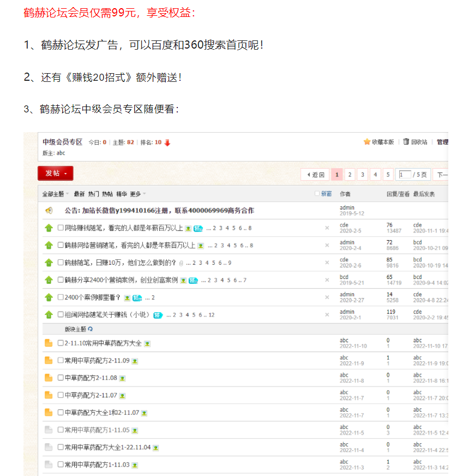Select checkbox for 2400个案例哪里看？ thread
Image resolution: width=457 pixels, height=476 pixels.
pyautogui.click(x=61, y=297)
